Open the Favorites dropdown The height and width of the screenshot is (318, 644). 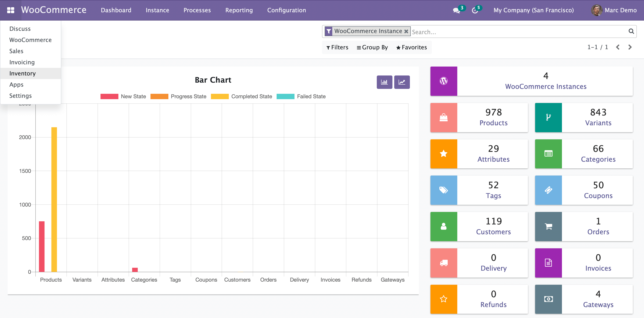411,47
